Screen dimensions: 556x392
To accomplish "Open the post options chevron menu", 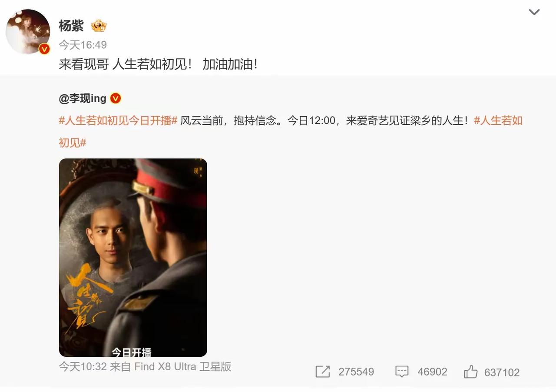I will tap(534, 12).
